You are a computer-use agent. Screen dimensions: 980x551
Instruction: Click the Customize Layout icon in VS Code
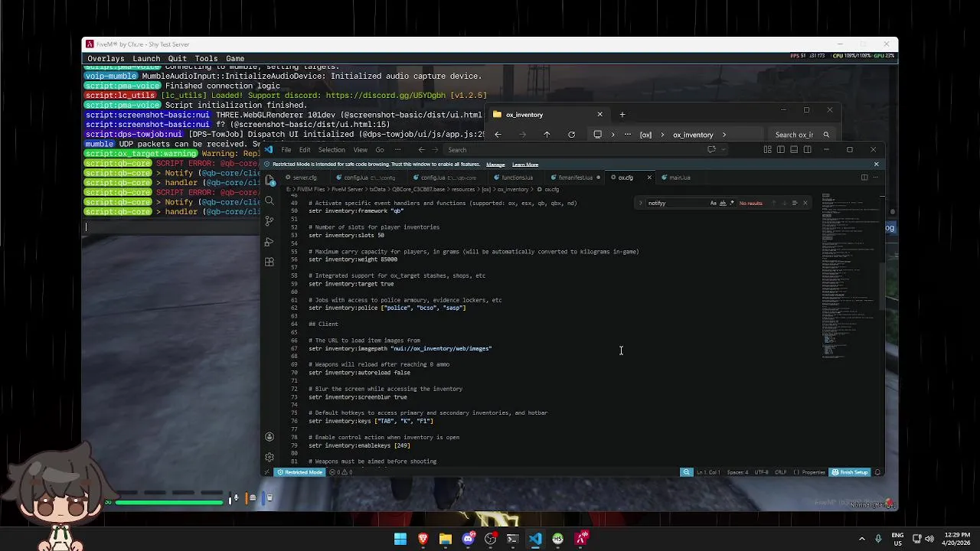(x=768, y=150)
